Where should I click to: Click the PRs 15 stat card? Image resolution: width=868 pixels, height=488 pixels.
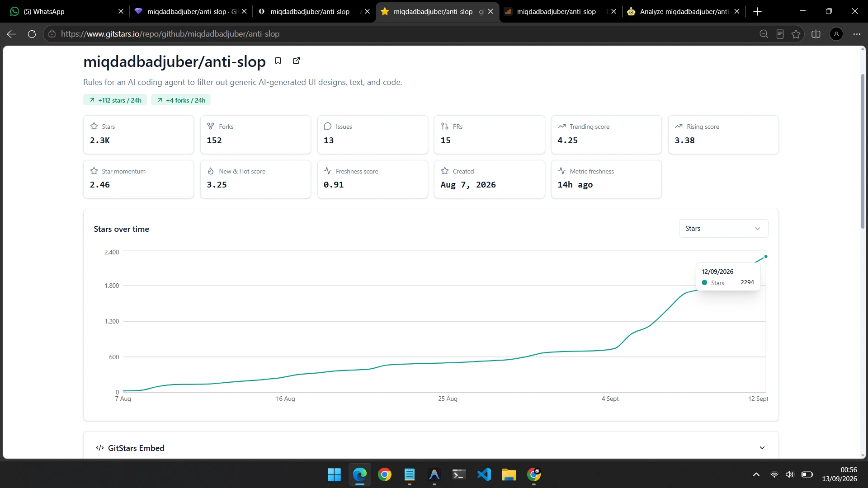(x=490, y=135)
